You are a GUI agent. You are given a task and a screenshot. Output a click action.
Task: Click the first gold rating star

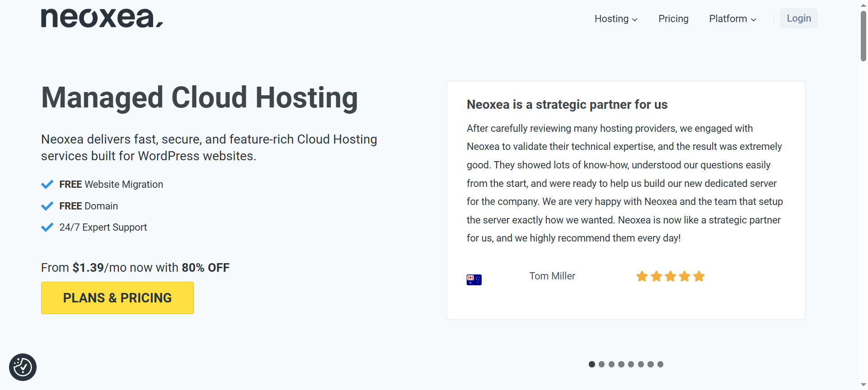tap(642, 276)
